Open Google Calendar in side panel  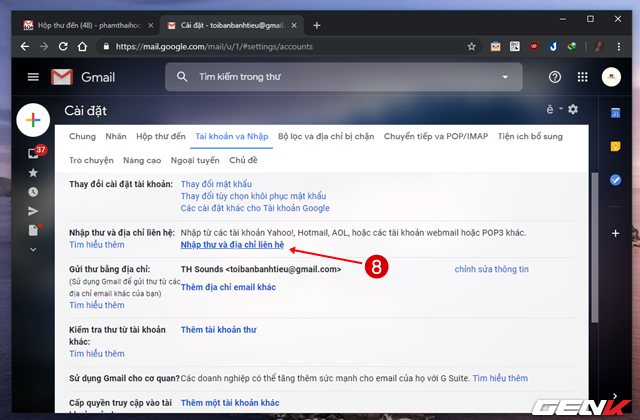point(615,111)
